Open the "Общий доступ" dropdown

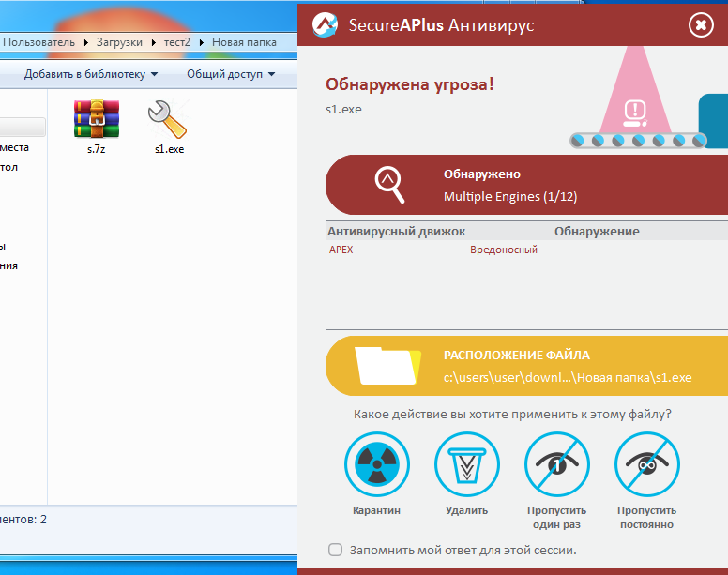coord(231,74)
